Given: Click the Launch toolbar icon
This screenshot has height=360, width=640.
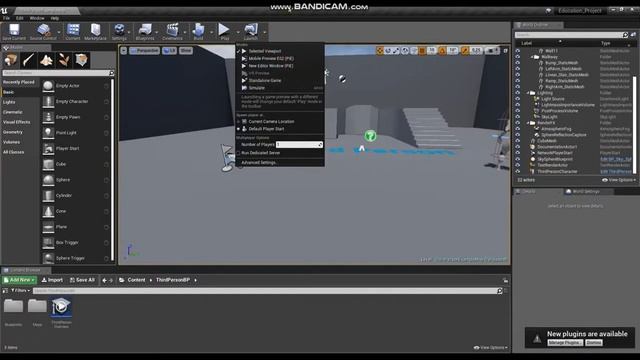Looking at the screenshot, I should (x=251, y=31).
